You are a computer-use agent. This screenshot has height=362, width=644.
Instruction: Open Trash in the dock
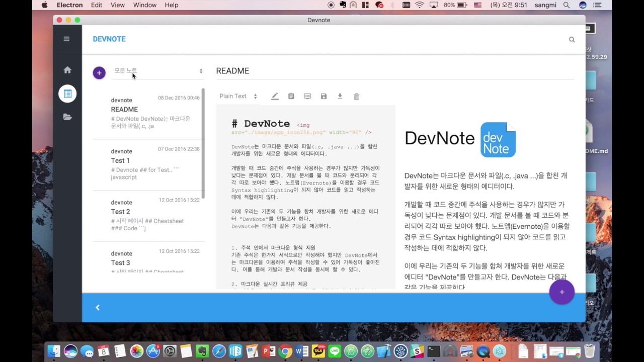click(590, 351)
